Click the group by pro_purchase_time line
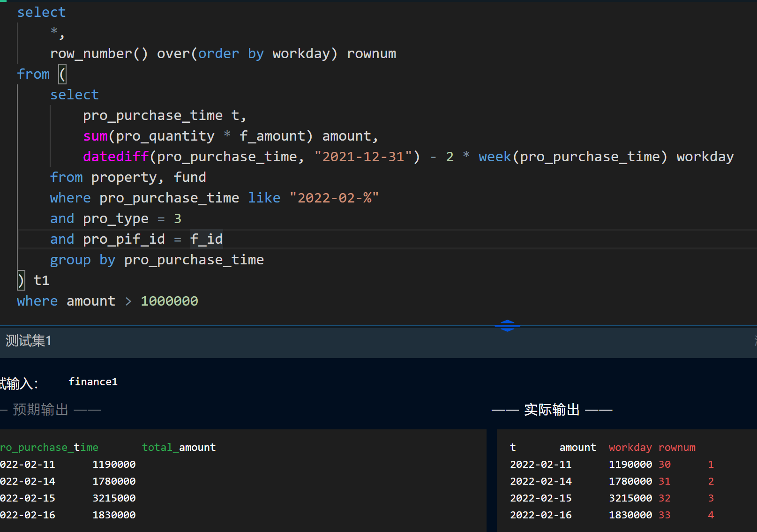Viewport: 757px width, 532px height. (157, 259)
